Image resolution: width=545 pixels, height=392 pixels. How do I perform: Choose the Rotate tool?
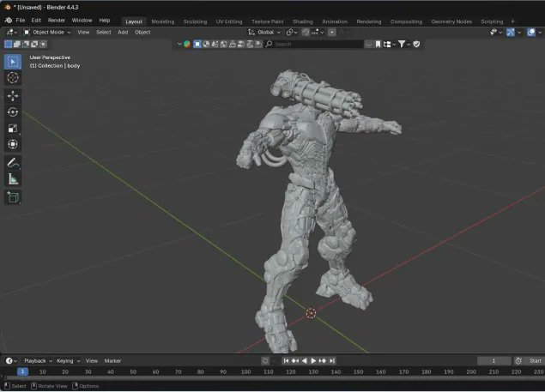coord(13,112)
